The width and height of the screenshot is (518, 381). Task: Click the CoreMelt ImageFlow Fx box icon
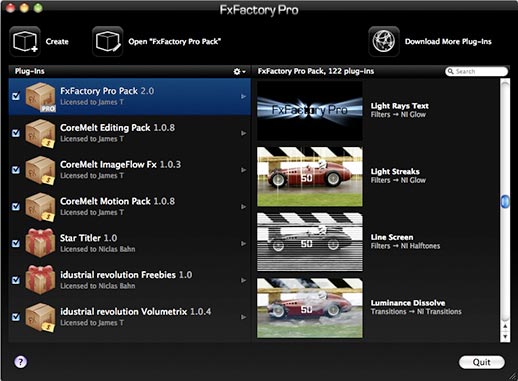pos(40,170)
